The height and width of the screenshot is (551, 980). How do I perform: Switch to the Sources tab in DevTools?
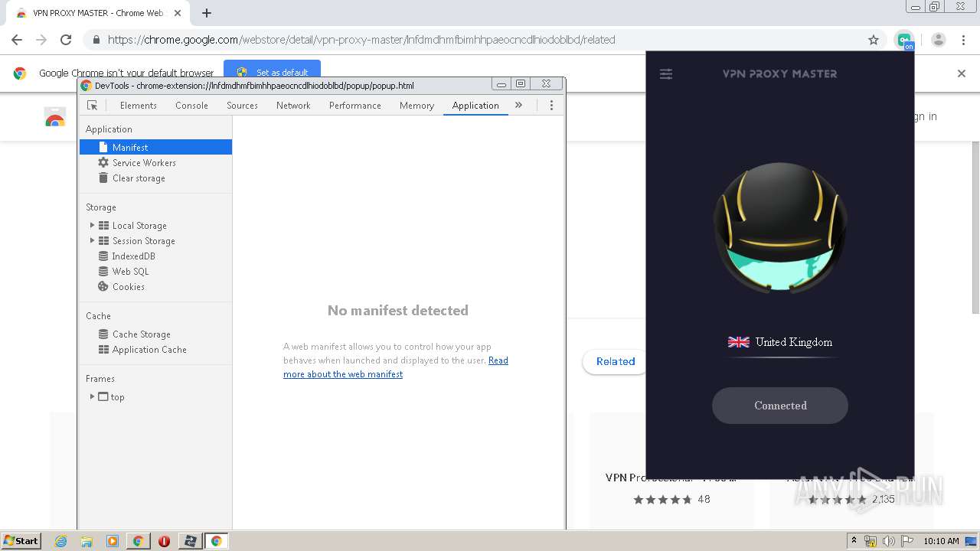point(242,106)
